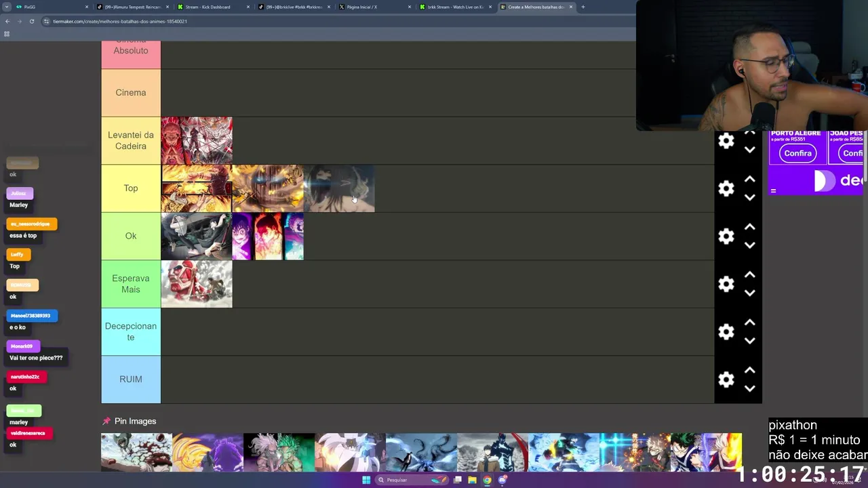The width and height of the screenshot is (868, 488).
Task: Move RUIM row up with arrow
Action: point(750,371)
